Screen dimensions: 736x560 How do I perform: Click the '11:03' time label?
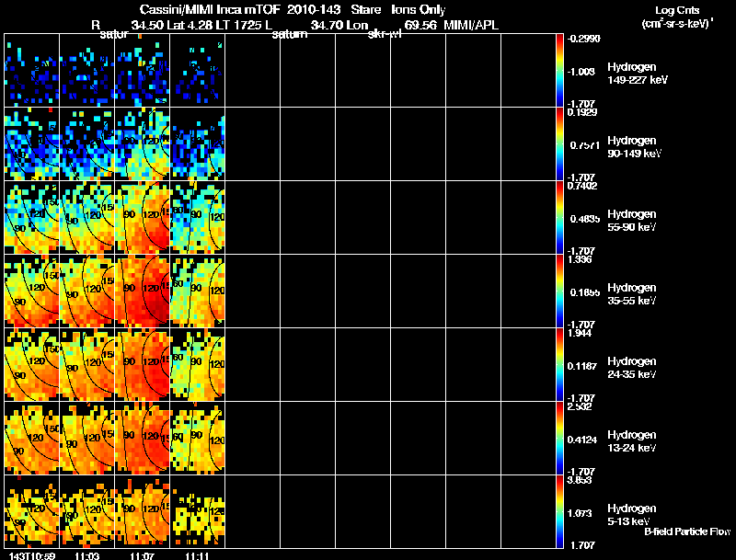[x=87, y=556]
